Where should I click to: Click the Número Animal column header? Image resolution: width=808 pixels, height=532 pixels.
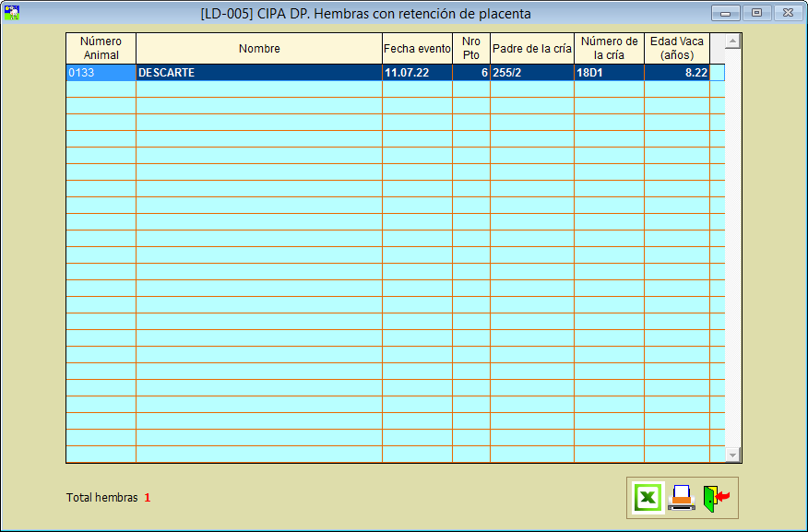(101, 48)
